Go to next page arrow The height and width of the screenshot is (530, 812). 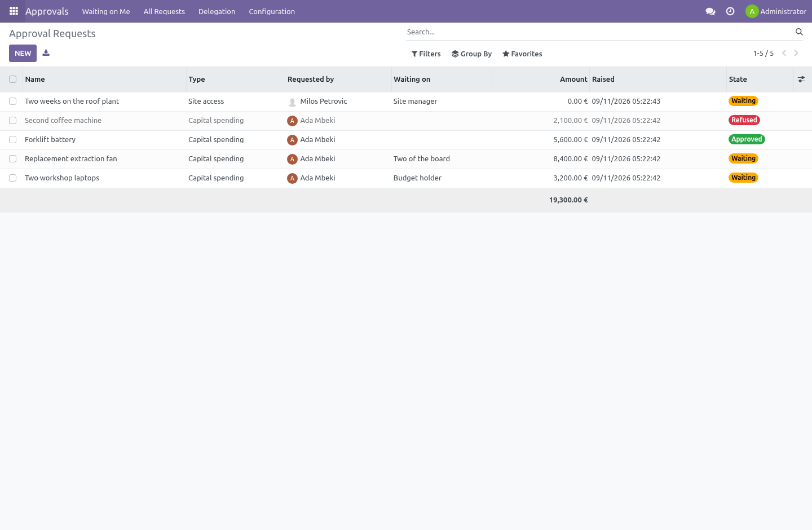coord(796,53)
